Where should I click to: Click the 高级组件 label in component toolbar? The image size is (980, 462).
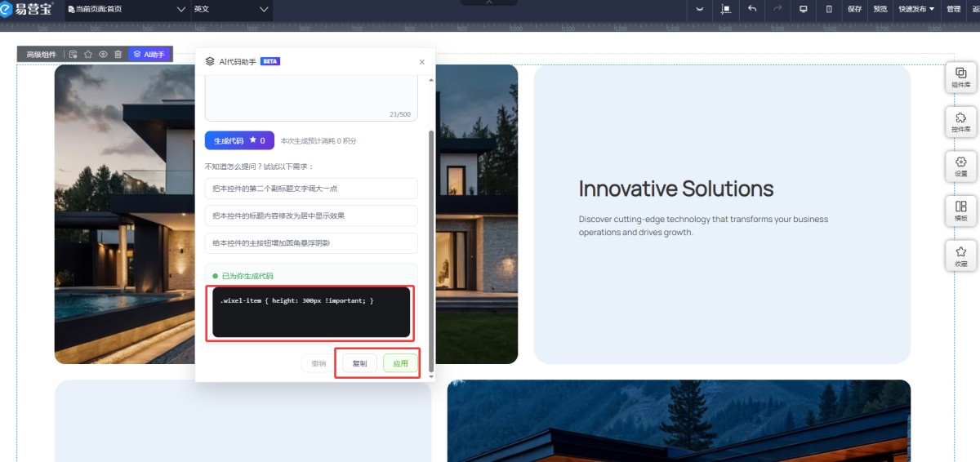pyautogui.click(x=42, y=55)
